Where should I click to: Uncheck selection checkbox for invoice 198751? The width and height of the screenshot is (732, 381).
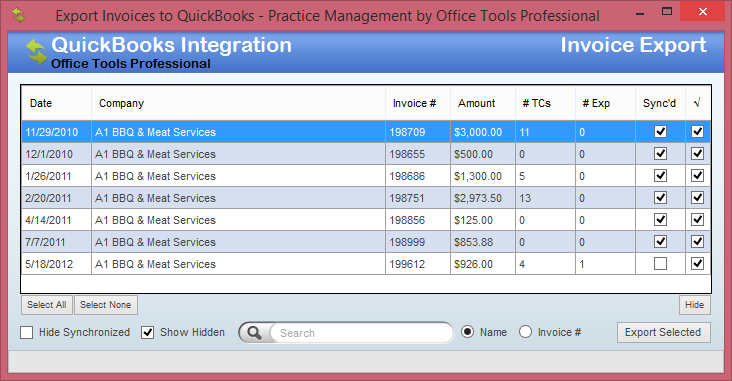point(697,198)
